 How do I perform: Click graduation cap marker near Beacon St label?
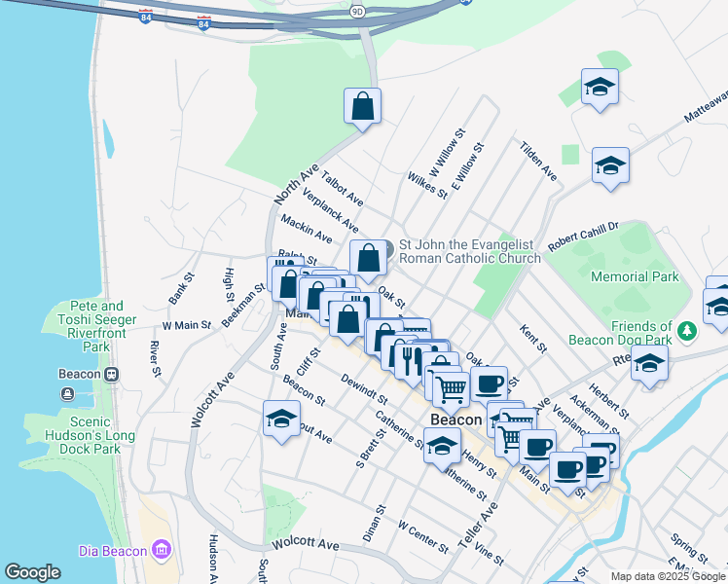[281, 421]
